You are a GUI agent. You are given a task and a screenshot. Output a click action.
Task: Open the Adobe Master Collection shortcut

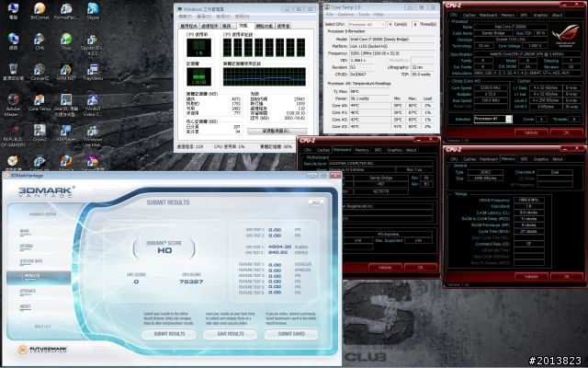click(x=13, y=104)
